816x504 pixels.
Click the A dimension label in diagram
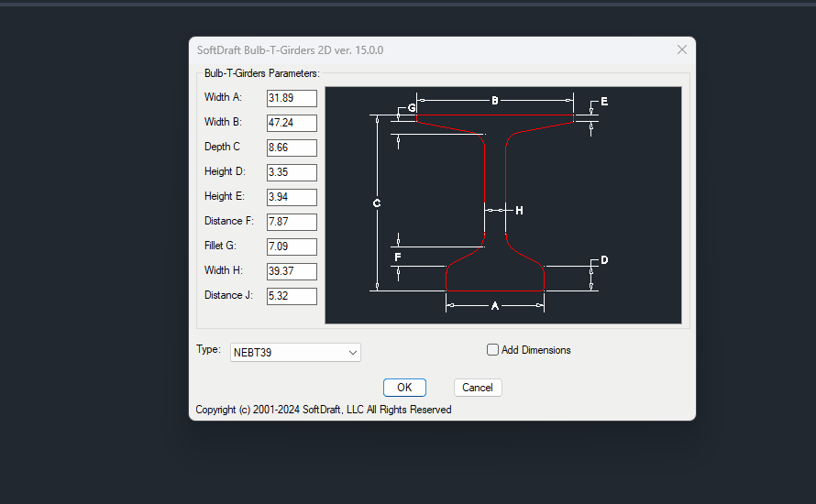point(495,306)
